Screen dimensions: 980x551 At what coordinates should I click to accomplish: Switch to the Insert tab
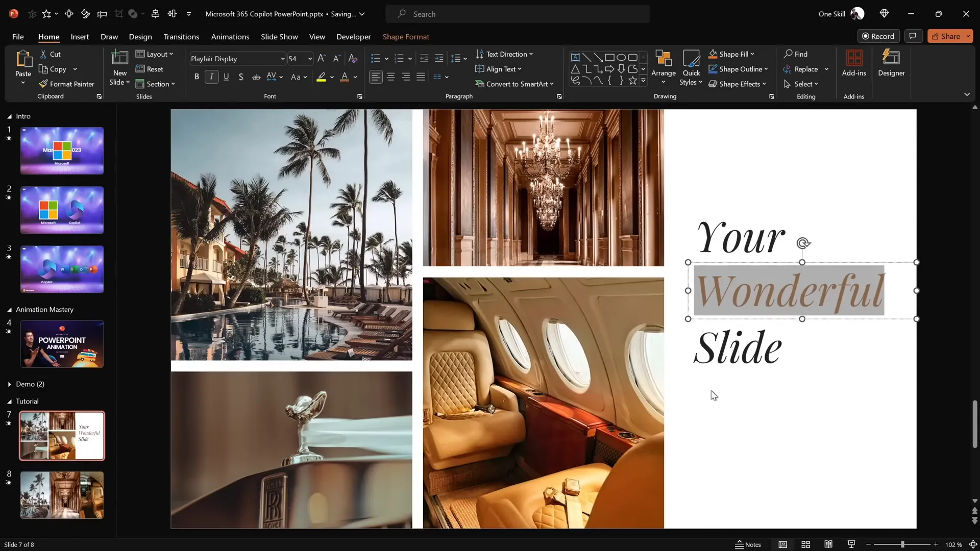tap(80, 37)
